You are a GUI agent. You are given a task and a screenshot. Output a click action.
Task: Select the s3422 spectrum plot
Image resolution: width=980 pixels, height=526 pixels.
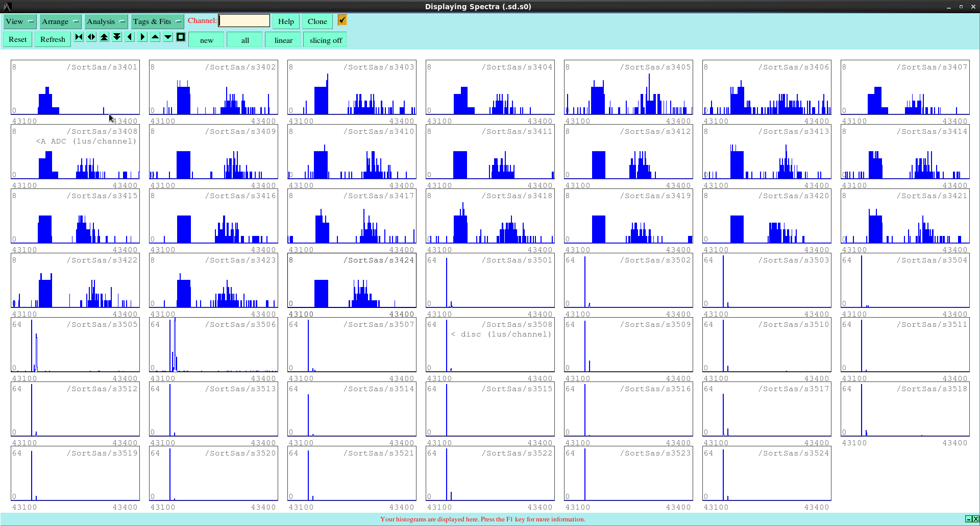pos(75,280)
